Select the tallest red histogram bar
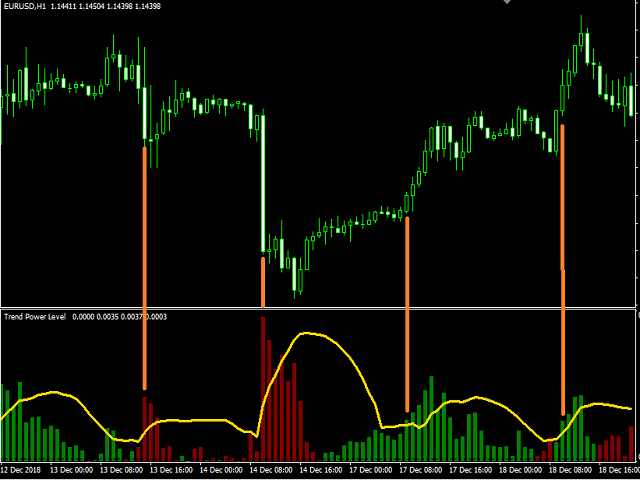640x480 pixels. coord(263,389)
